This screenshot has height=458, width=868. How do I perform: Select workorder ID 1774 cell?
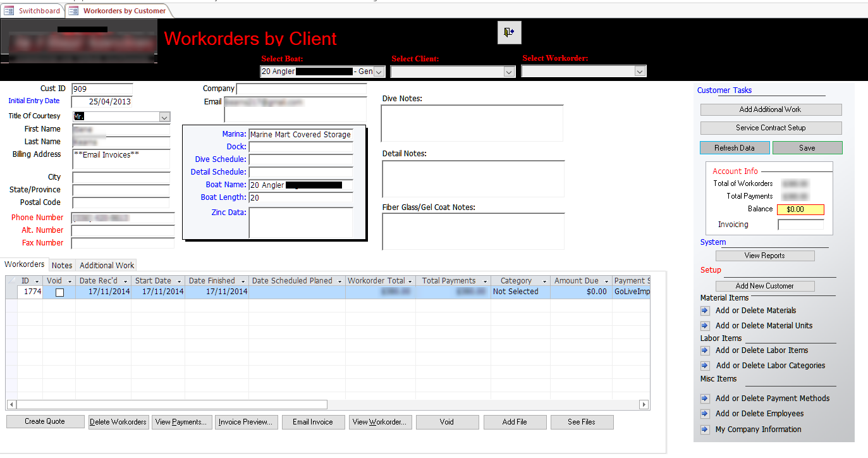click(x=30, y=292)
